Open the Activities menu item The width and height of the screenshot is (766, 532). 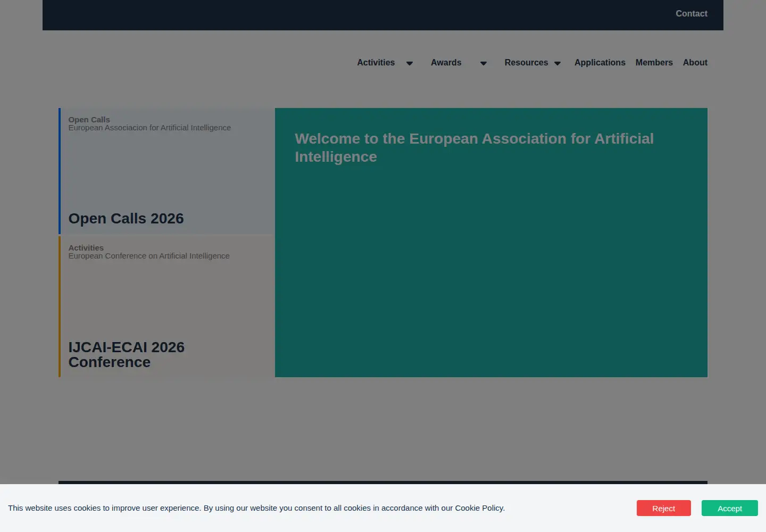tap(376, 63)
